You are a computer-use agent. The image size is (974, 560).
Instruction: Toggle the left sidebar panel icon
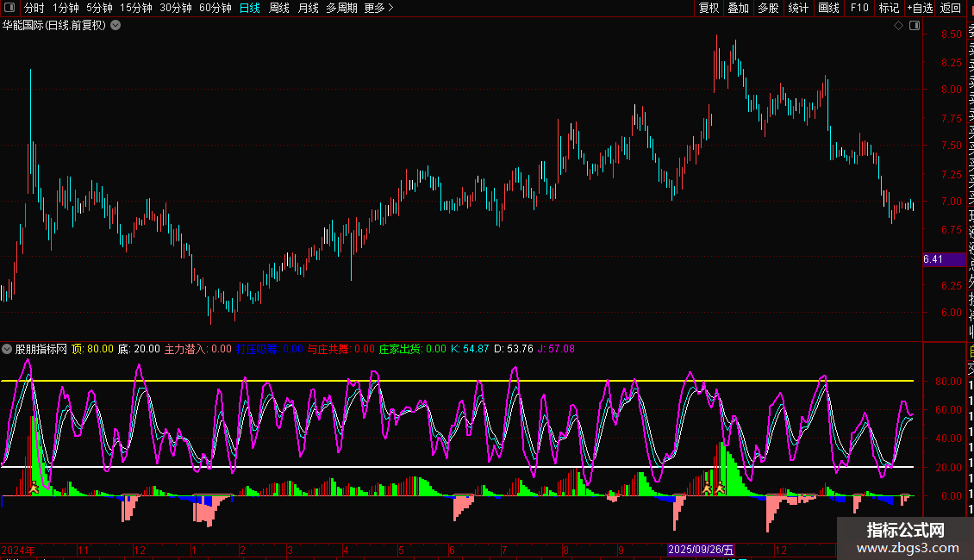click(x=9, y=8)
